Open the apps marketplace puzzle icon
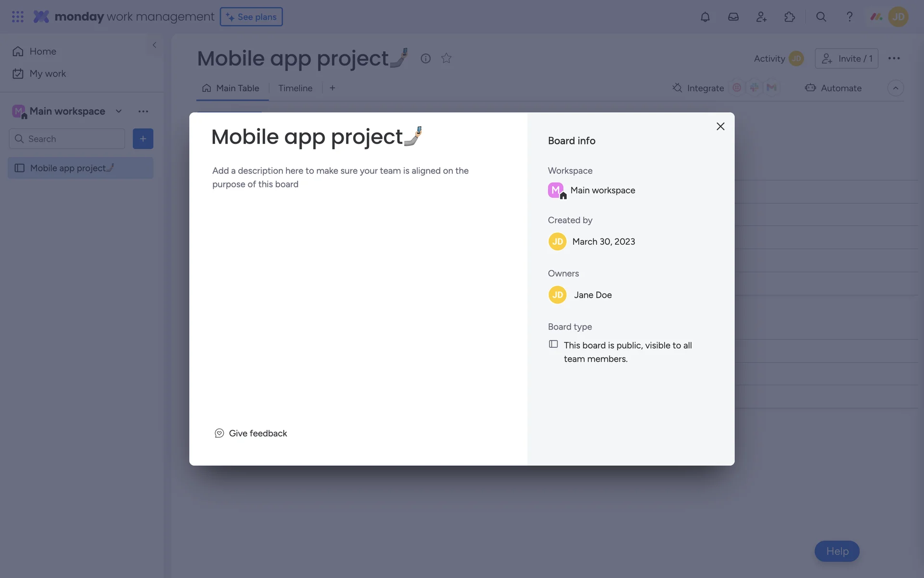Screen dimensions: 924x578 pos(789,17)
